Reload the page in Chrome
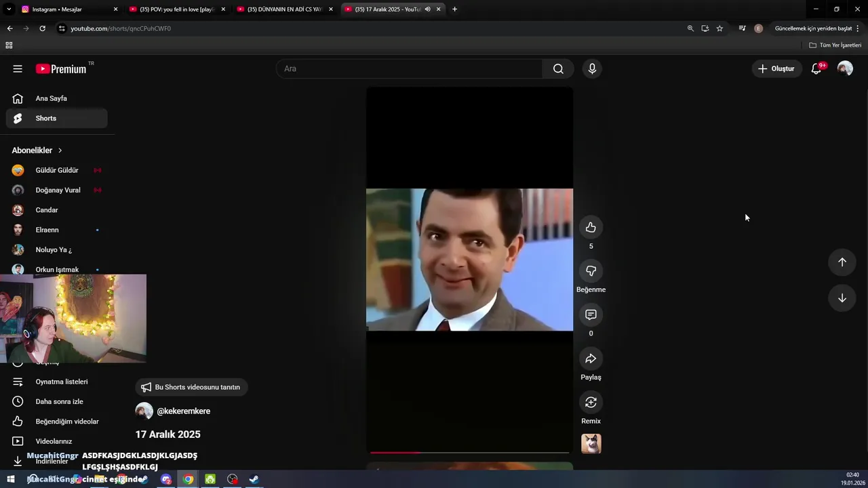This screenshot has height=488, width=868. point(42,28)
